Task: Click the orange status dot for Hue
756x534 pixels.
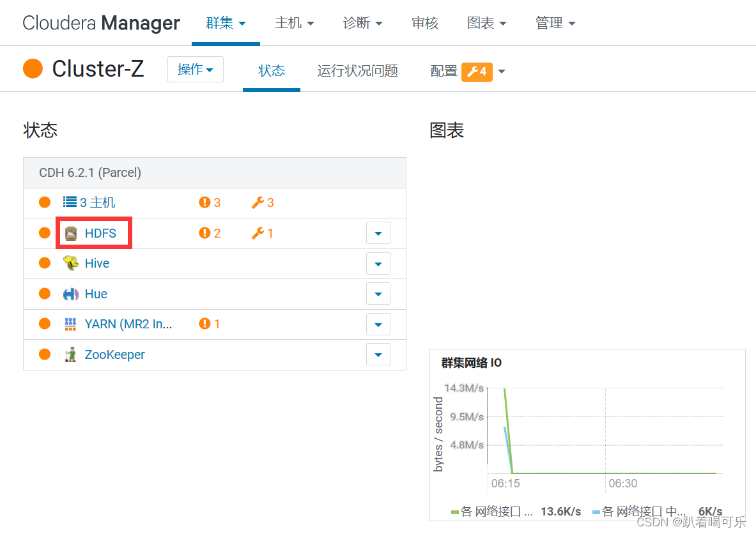Action: 45,294
